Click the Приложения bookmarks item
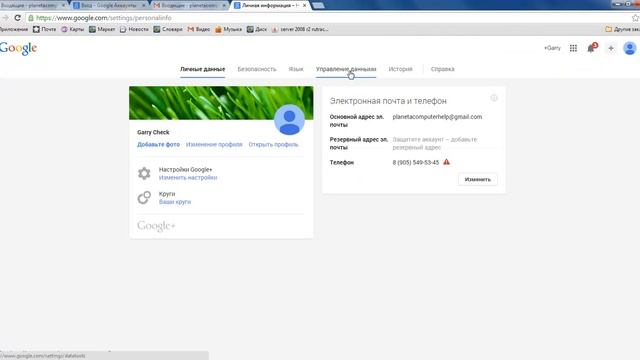640x360 pixels. pos(14,29)
